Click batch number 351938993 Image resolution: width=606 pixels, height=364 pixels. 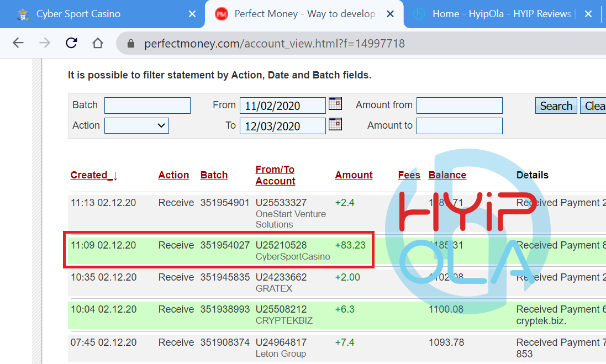[x=224, y=309]
